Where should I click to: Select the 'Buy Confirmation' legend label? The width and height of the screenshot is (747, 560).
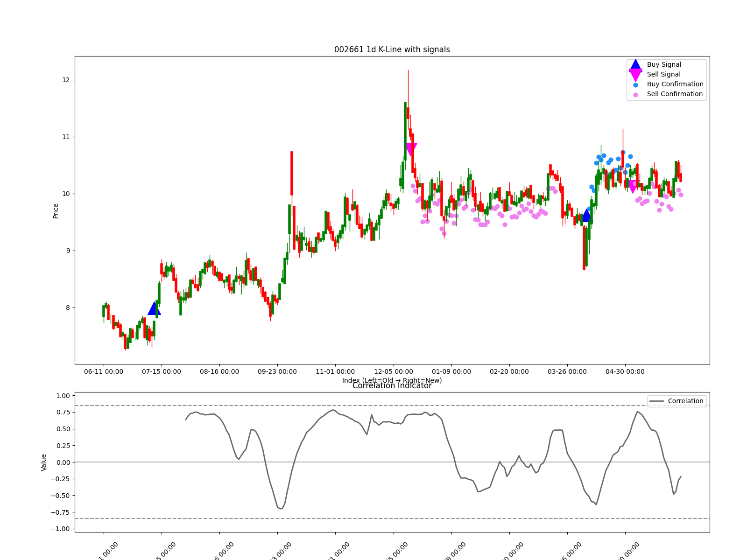tap(675, 84)
